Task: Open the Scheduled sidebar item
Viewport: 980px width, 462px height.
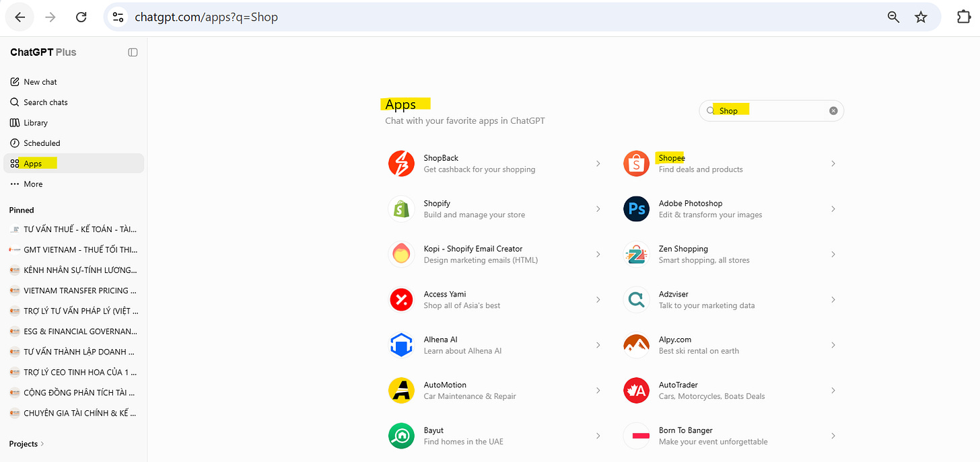Action: [x=74, y=143]
